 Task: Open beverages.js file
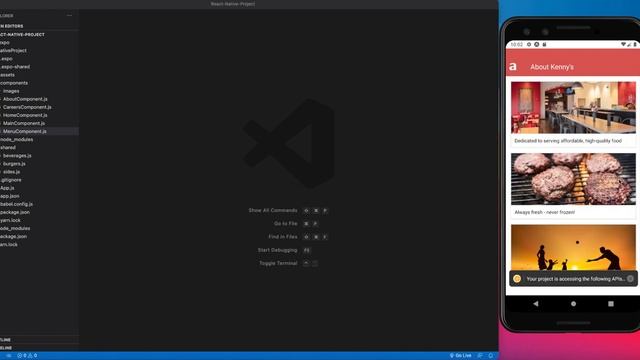(x=17, y=156)
